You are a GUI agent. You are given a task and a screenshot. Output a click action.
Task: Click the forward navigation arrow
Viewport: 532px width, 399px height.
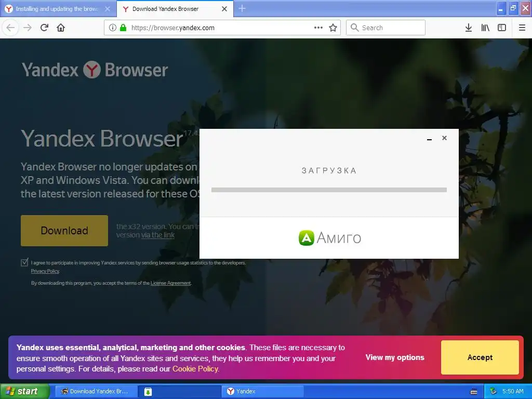(x=28, y=28)
